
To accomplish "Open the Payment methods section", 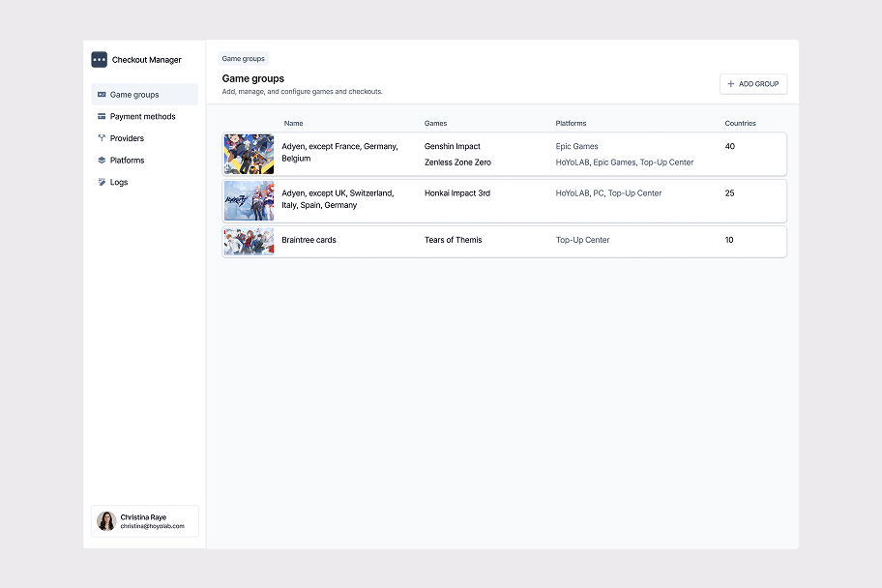I will [140, 116].
